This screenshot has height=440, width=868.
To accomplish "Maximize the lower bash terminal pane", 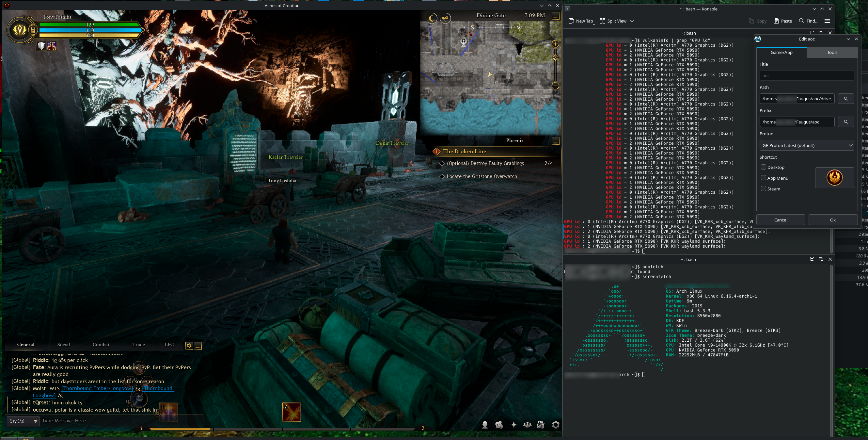I will point(812,259).
